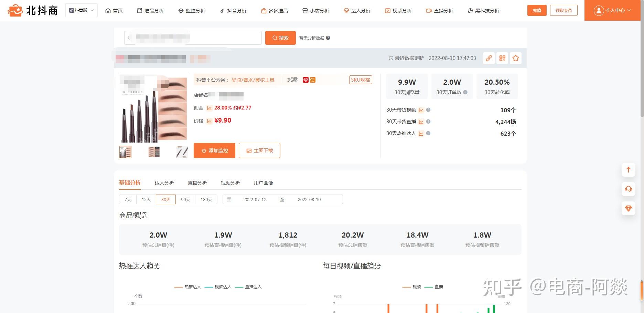Select the second product thumbnail

pyautogui.click(x=154, y=152)
